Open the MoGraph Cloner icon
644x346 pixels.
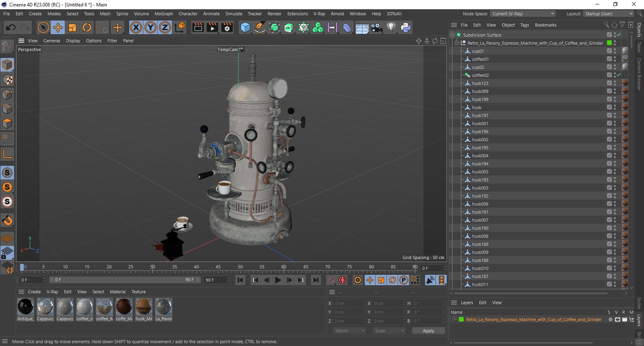point(318,27)
